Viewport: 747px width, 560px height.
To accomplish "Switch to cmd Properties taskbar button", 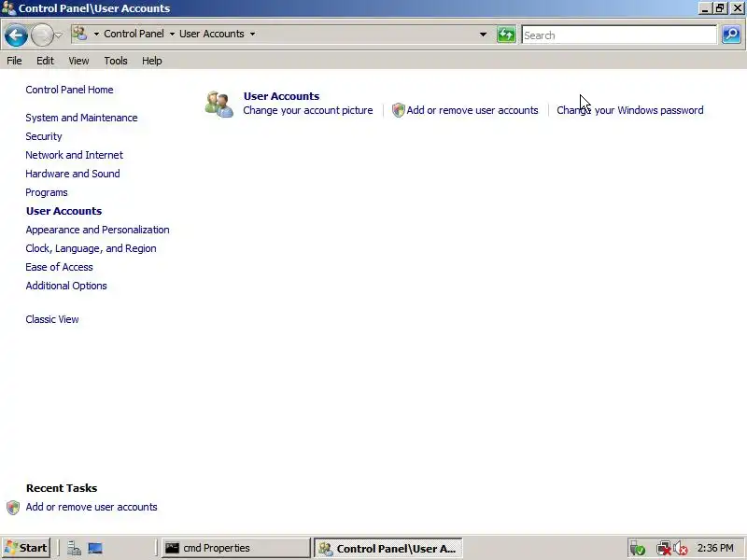I will coord(236,548).
